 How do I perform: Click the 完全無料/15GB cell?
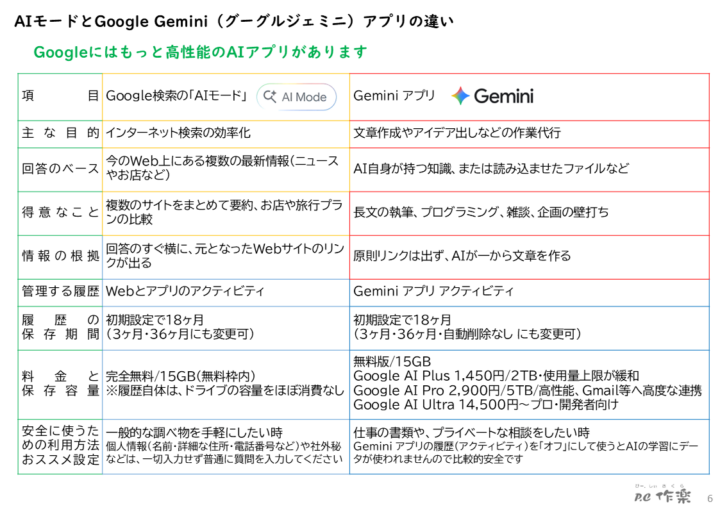click(x=225, y=384)
